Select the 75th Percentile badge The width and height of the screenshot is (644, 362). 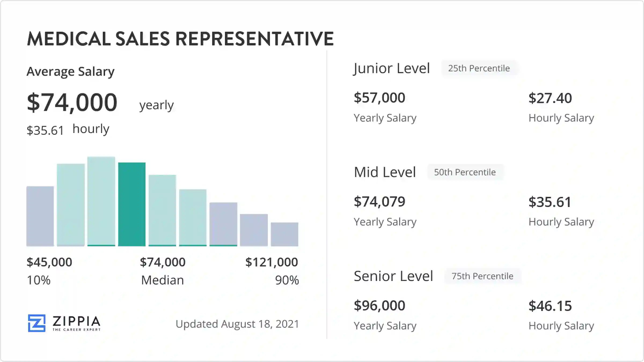[x=482, y=276]
